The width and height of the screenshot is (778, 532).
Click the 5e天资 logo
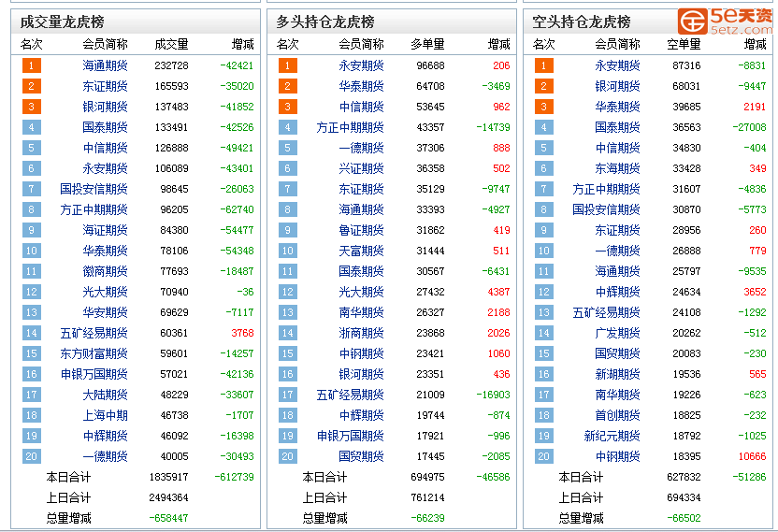coord(725,22)
